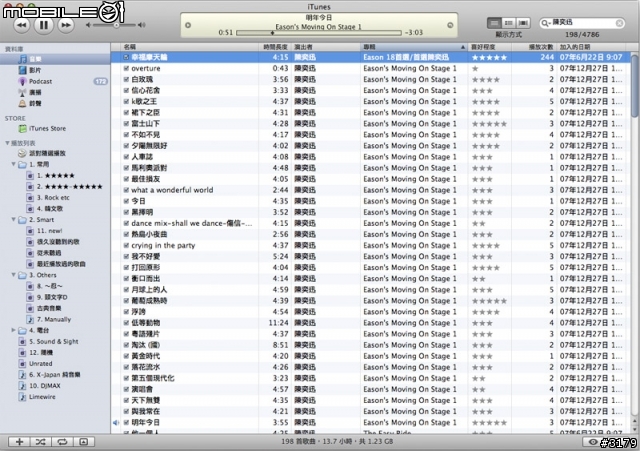Click the high volume speaker icon
The width and height of the screenshot is (640, 451).
coord(141,25)
